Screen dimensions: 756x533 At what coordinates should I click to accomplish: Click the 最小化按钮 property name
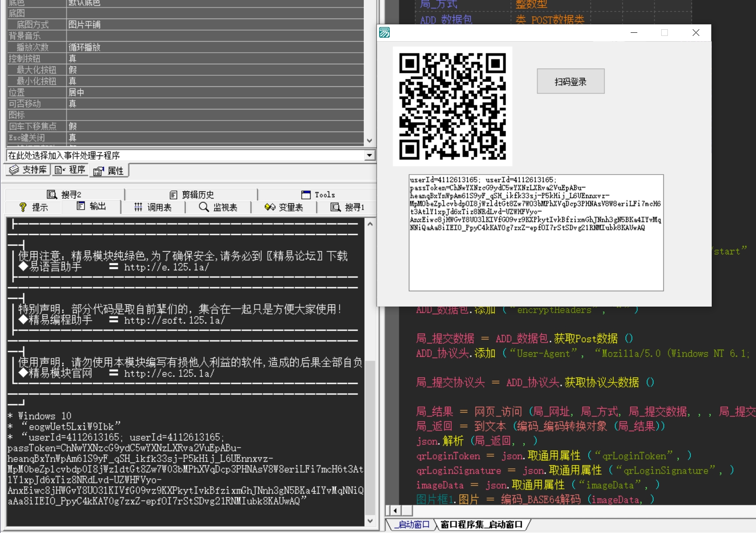click(x=36, y=81)
